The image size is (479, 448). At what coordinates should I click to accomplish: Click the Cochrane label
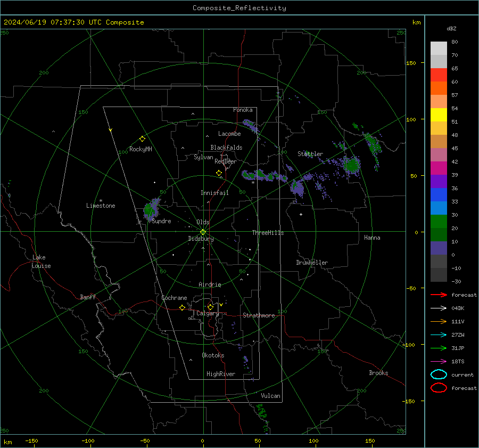click(174, 298)
